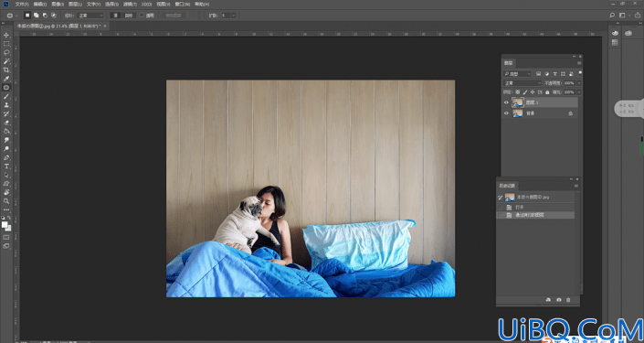The image size is (644, 343).
Task: Select the Shape tool in toolbox
Action: [x=6, y=184]
